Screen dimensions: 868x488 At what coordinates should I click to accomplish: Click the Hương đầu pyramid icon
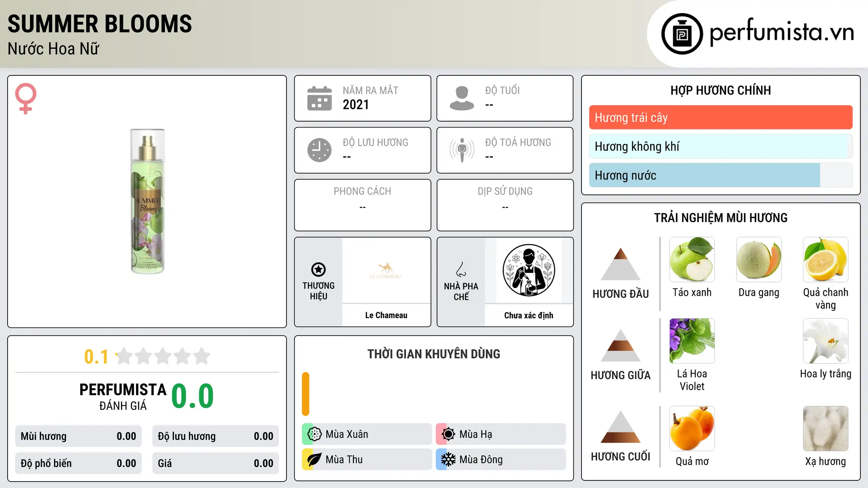620,264
